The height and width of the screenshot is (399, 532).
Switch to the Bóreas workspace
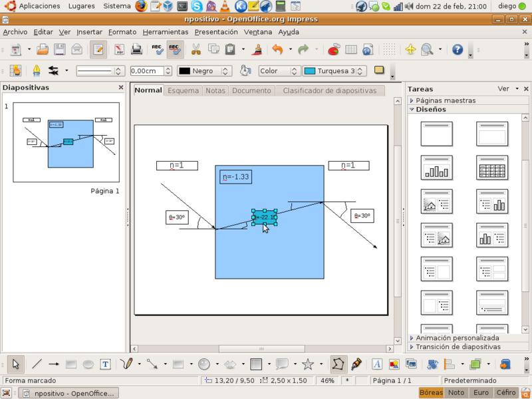pyautogui.click(x=432, y=393)
